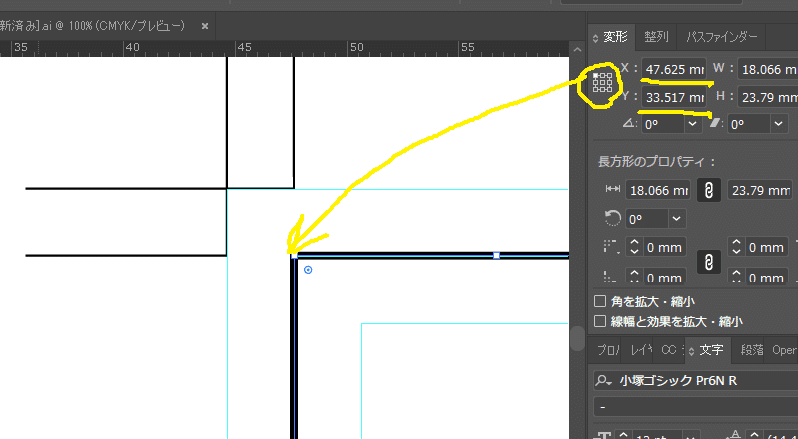The image size is (798, 439).
Task: Click the top-left anchor handle of selected rectangle
Action: [x=294, y=255]
